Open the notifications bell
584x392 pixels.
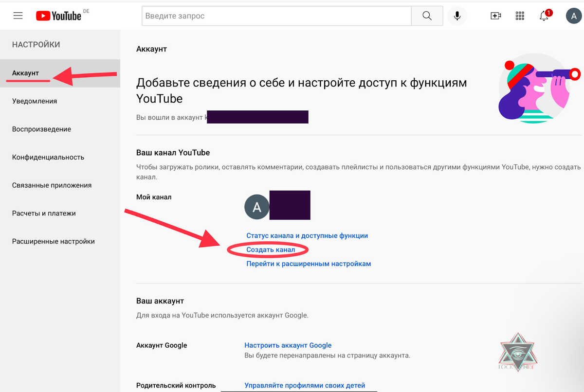tap(545, 16)
